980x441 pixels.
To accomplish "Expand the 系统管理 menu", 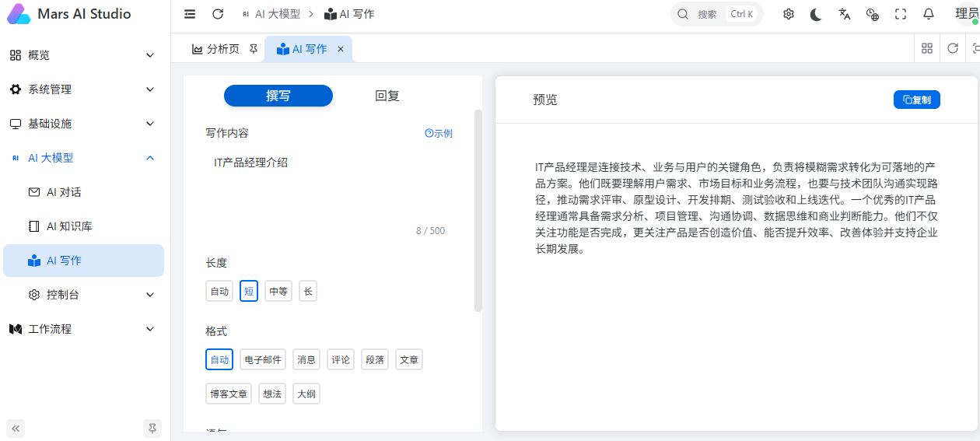I will [x=86, y=89].
